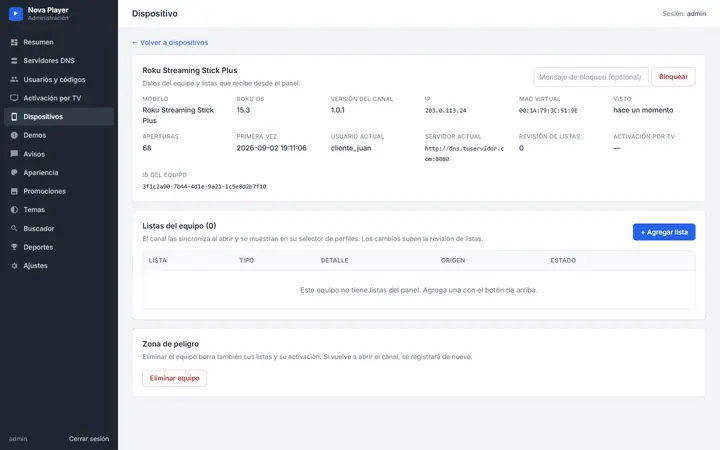Open the Resumen dashboard icon
This screenshot has height=450, width=720.
coord(14,42)
